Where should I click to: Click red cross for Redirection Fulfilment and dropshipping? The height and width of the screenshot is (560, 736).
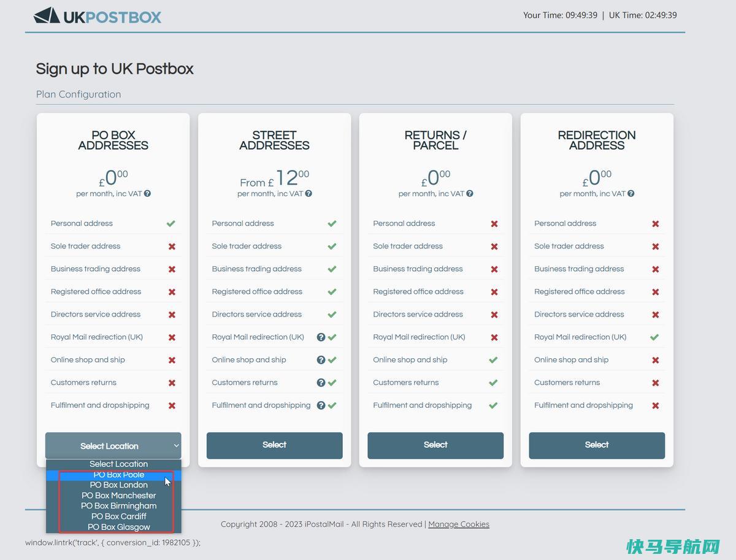click(x=656, y=405)
